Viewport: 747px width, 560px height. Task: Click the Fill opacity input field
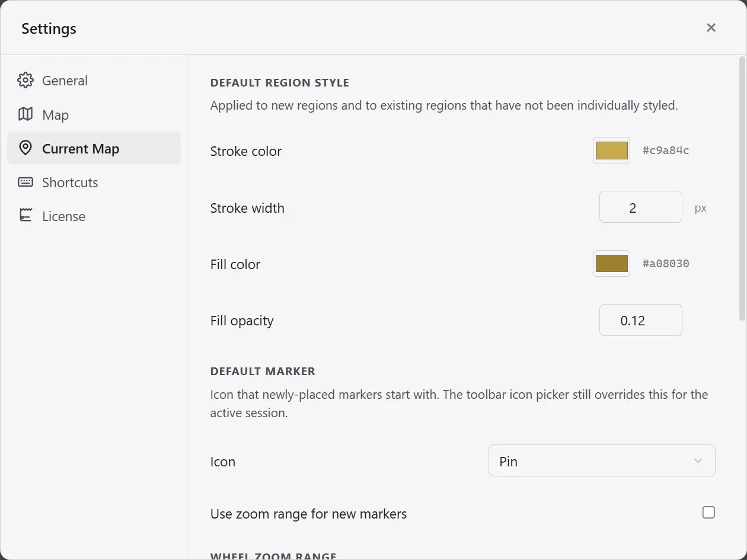pos(640,321)
